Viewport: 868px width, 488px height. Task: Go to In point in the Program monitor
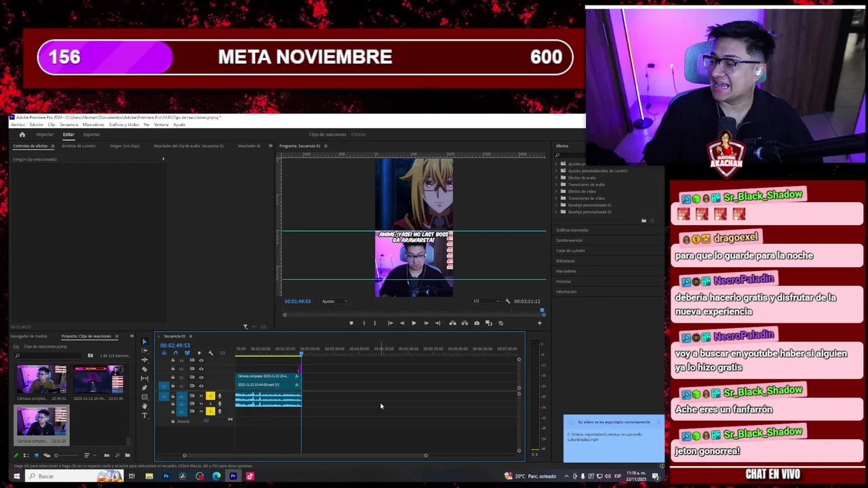(x=390, y=323)
